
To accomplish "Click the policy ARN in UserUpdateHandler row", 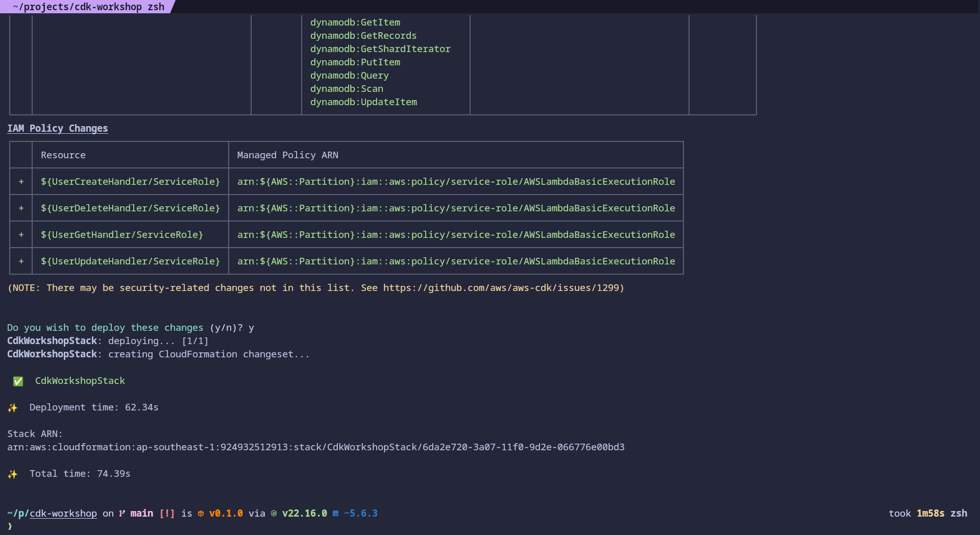I will pos(456,261).
